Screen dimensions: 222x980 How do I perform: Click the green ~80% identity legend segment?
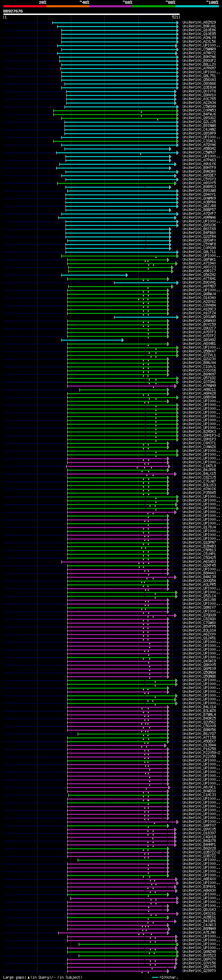pyautogui.click(x=154, y=6)
